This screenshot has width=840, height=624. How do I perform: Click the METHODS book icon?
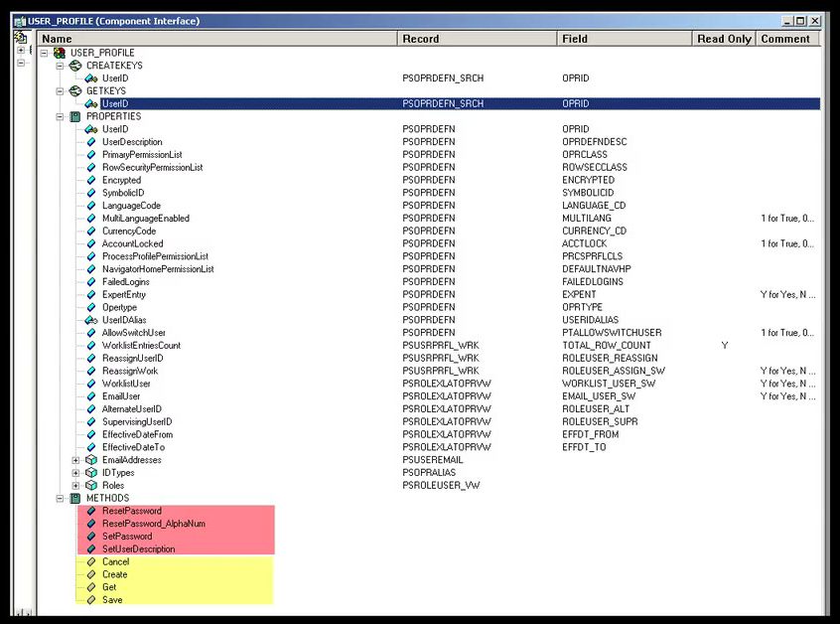pyautogui.click(x=75, y=499)
